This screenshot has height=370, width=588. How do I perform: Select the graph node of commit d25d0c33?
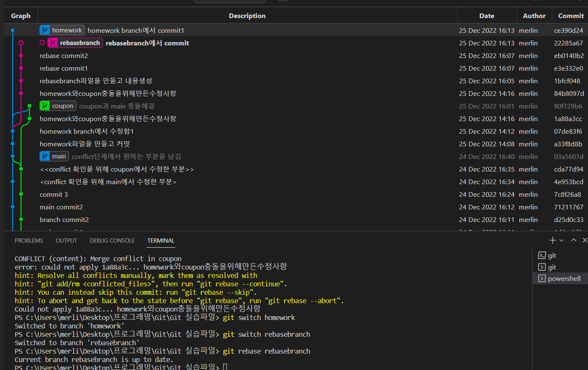click(21, 219)
